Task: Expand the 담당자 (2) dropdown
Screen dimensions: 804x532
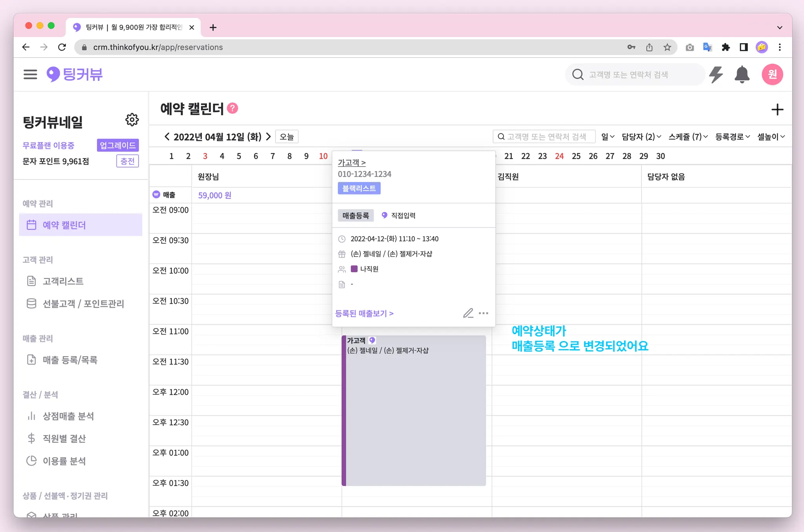Action: click(641, 137)
